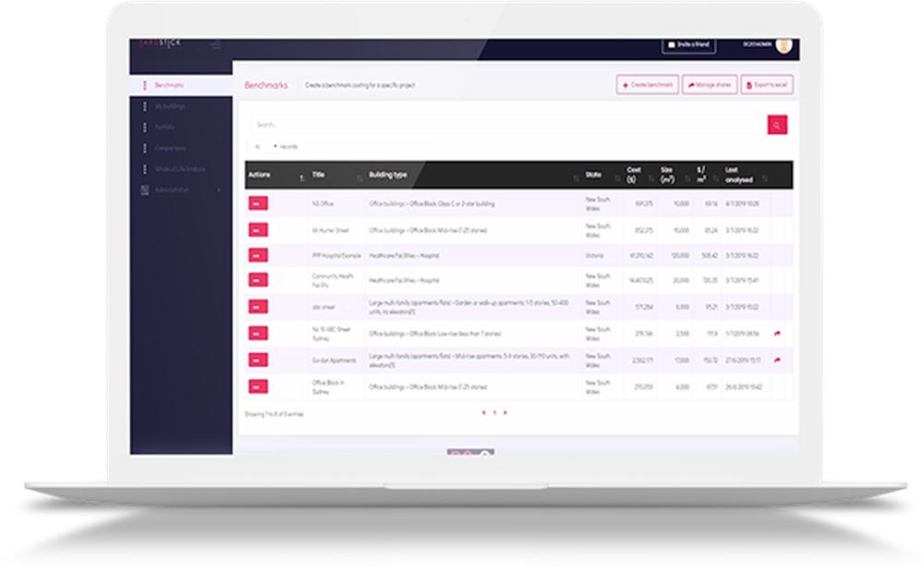Click share arrow icon in ABC Street Sydney row
924x575 pixels.
tap(777, 334)
